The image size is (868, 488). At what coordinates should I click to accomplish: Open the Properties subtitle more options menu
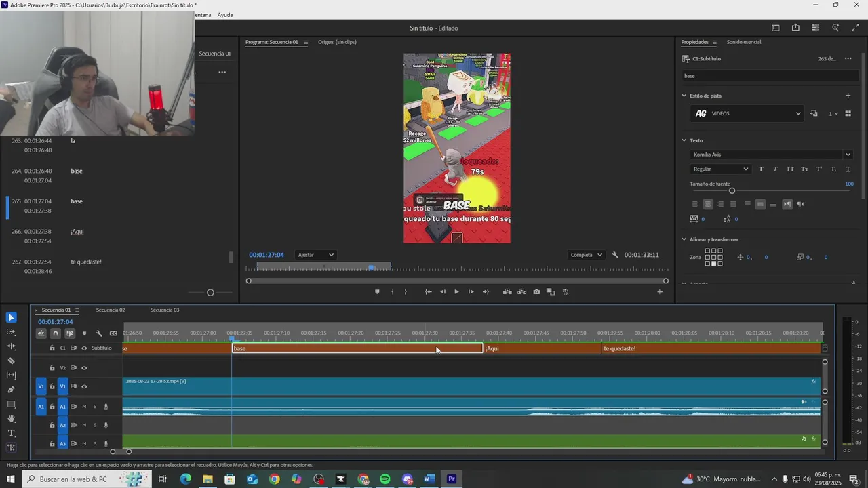[848, 58]
